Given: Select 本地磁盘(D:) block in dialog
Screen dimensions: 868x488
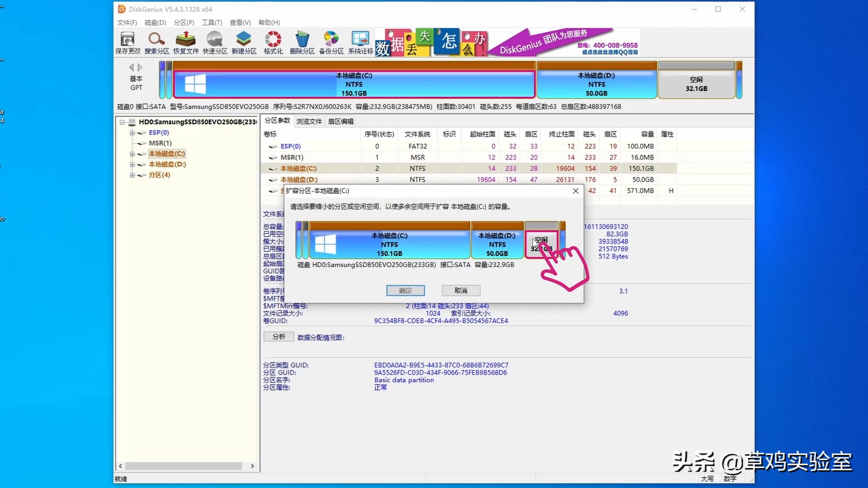Looking at the screenshot, I should (497, 244).
